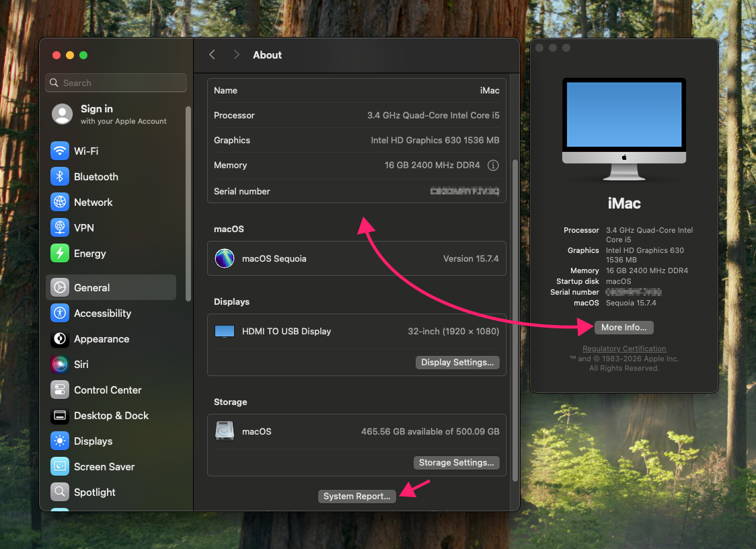Click More Info in About This Mac window
Screen dimensions: 756x549
point(624,328)
